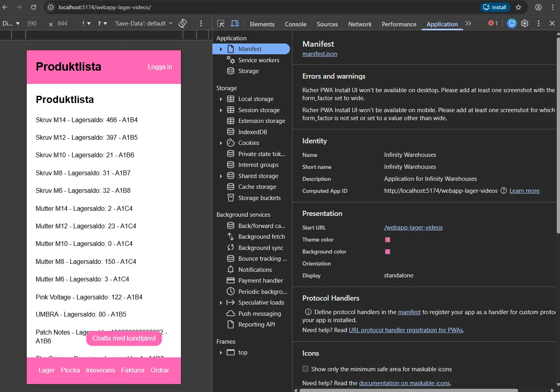Click the pink Background color swatch

(x=387, y=252)
